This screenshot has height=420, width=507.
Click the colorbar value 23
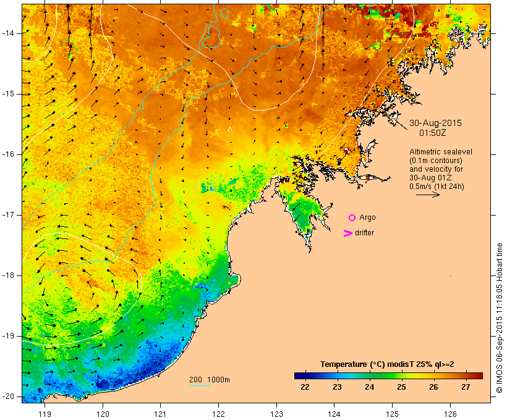[337, 387]
